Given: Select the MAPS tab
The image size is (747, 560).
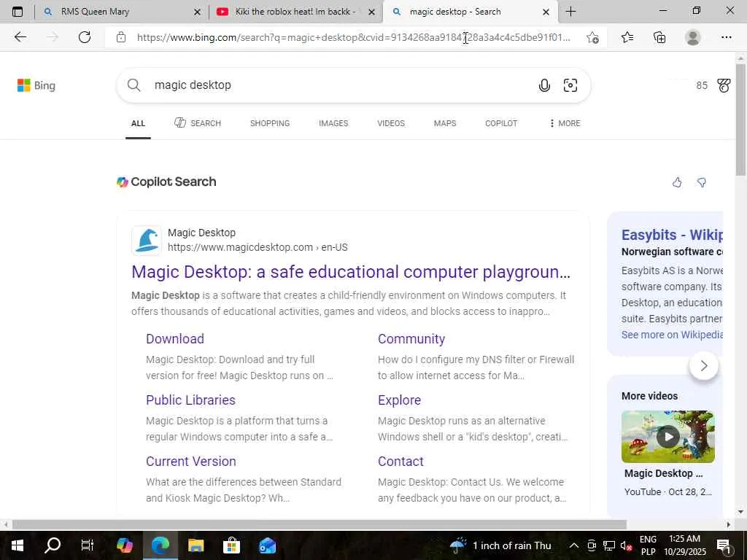Looking at the screenshot, I should (x=445, y=123).
